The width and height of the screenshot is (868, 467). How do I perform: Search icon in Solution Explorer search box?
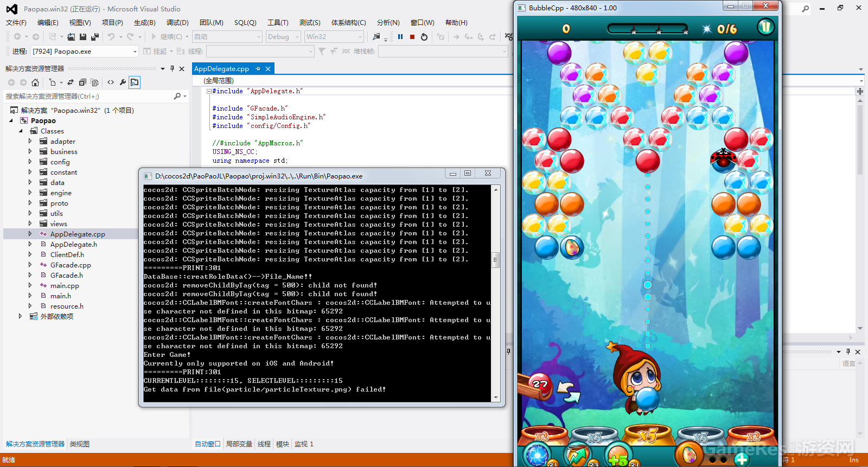[177, 96]
